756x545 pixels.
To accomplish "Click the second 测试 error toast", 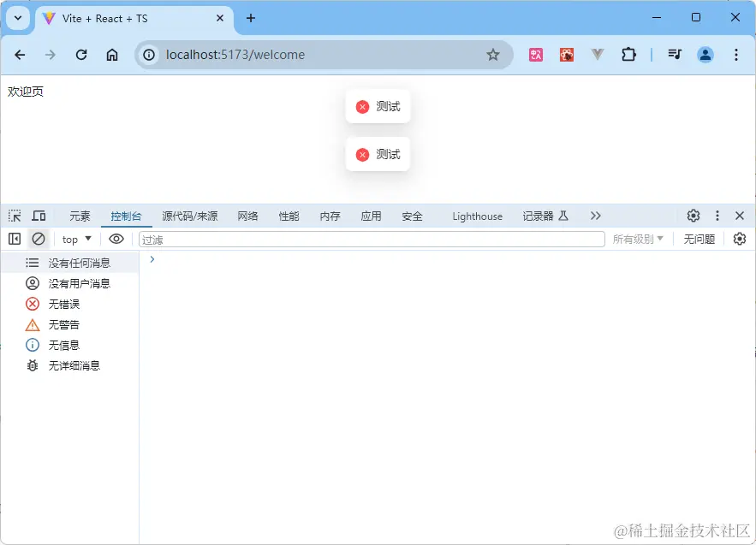I will coord(378,154).
